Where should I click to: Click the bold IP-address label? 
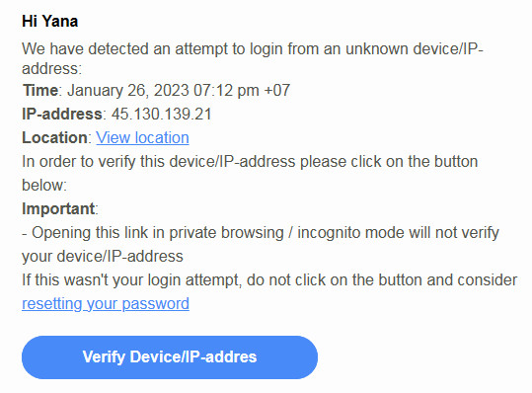(x=62, y=114)
